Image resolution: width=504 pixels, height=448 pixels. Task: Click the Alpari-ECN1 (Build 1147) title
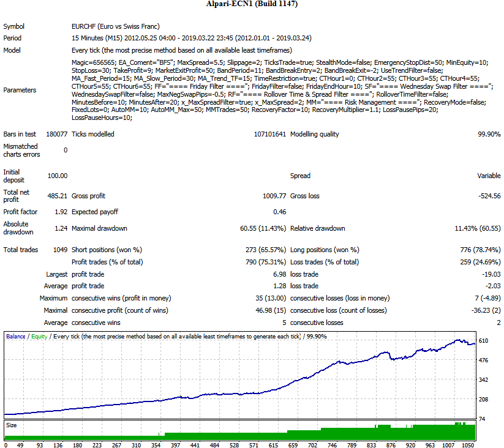pyautogui.click(x=252, y=4)
